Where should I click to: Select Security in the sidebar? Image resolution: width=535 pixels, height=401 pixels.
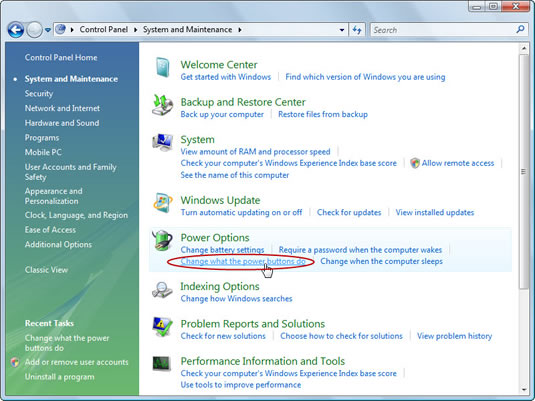pyautogui.click(x=39, y=94)
